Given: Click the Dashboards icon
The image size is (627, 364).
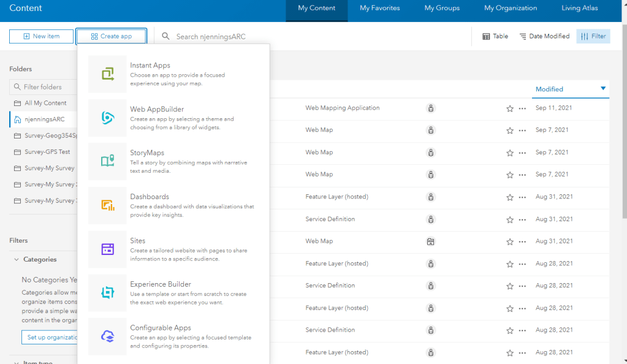Looking at the screenshot, I should 108,205.
